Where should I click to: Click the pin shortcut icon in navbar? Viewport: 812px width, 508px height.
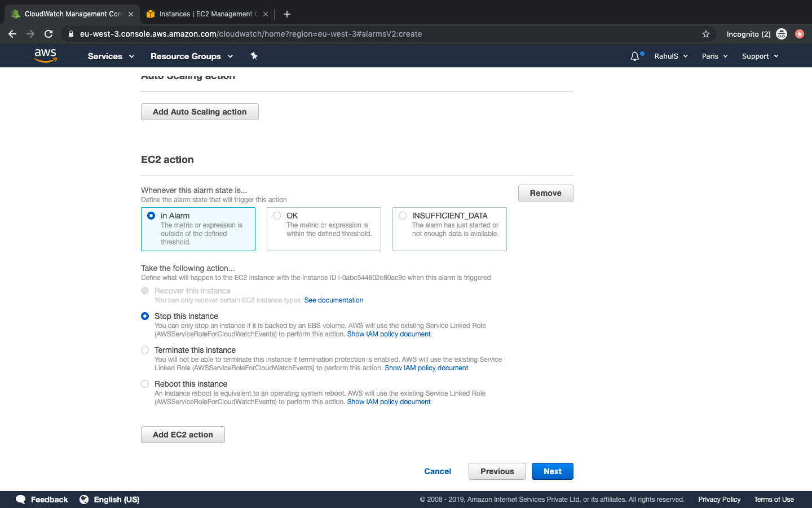coord(254,56)
